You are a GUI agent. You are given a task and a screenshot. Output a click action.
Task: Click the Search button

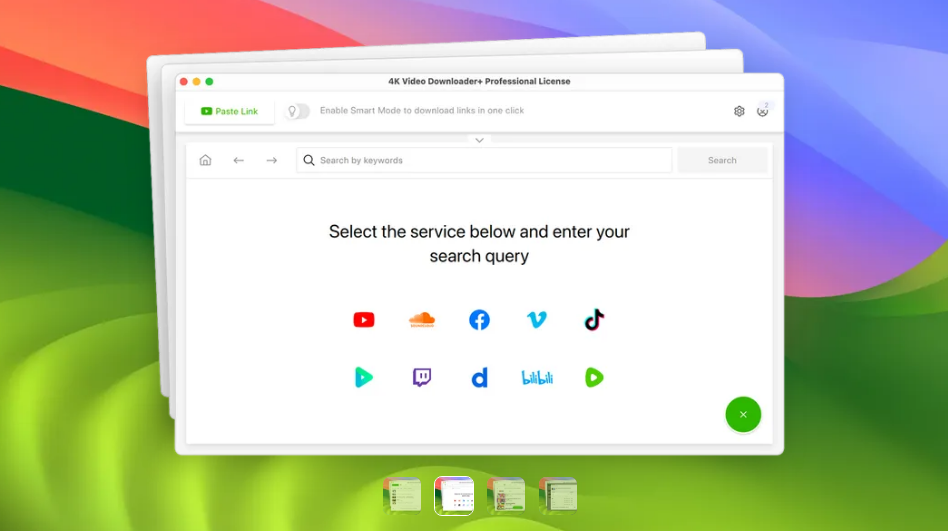pyautogui.click(x=722, y=160)
